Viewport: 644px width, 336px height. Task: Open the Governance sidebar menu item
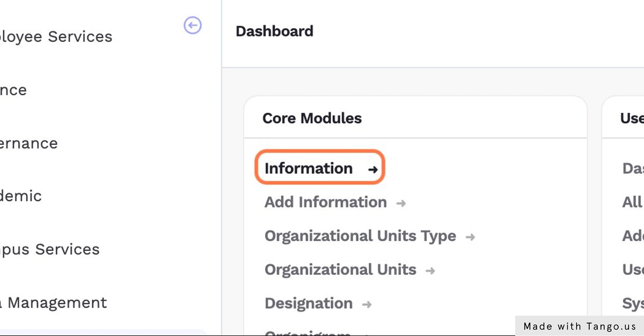(29, 143)
